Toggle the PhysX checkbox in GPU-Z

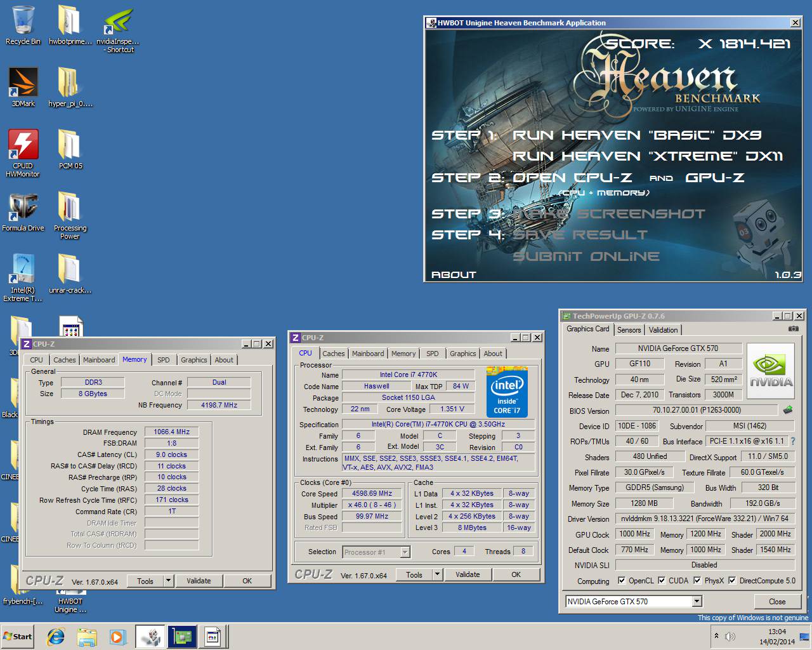pos(697,580)
